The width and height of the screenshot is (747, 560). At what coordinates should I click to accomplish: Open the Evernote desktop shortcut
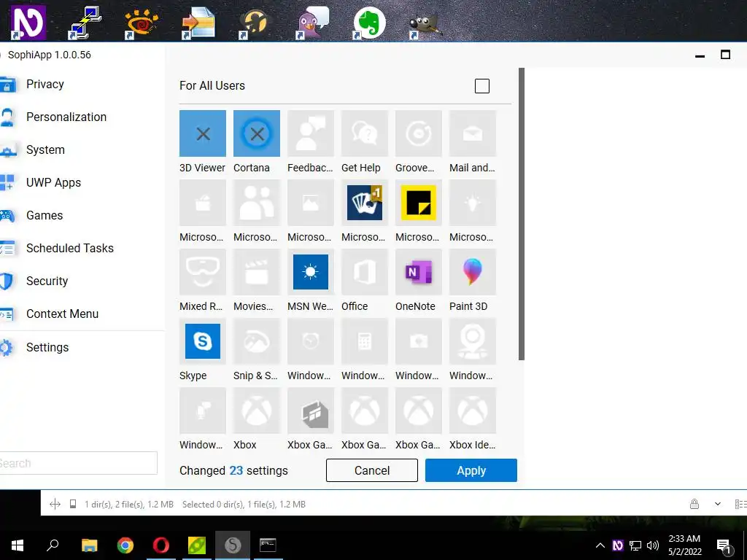click(x=369, y=23)
